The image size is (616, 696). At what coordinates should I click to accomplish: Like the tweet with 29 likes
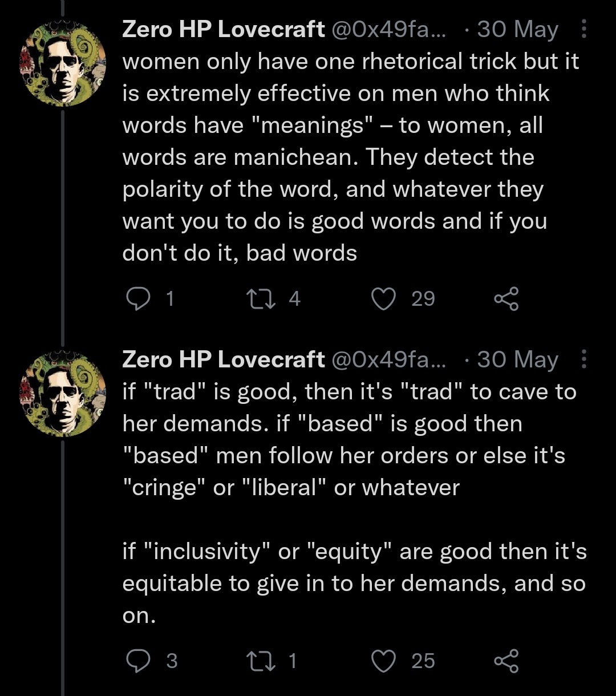(x=384, y=298)
